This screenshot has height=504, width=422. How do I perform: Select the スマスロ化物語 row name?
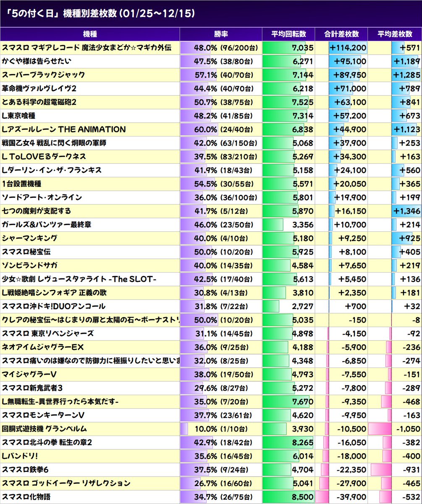26,497
